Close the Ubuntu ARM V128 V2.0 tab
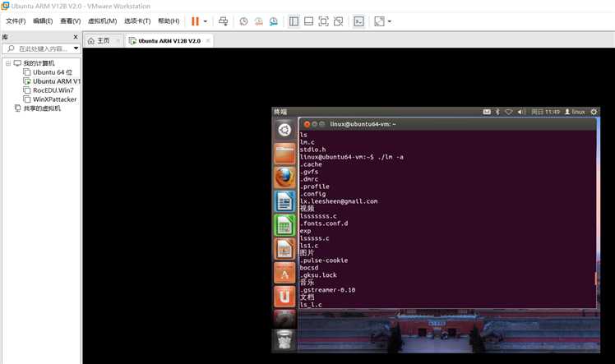615x364 pixels. 208,41
